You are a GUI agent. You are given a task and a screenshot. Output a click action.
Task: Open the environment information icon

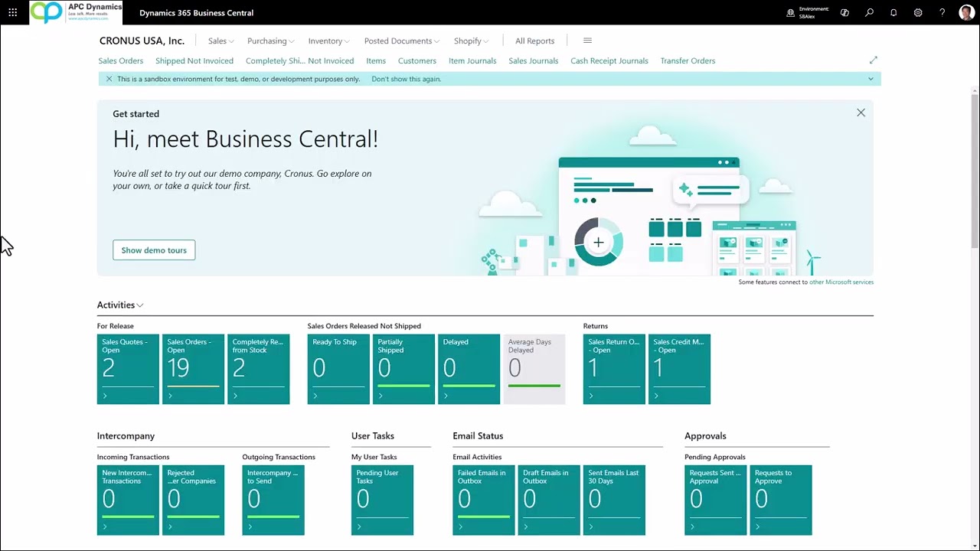(791, 13)
